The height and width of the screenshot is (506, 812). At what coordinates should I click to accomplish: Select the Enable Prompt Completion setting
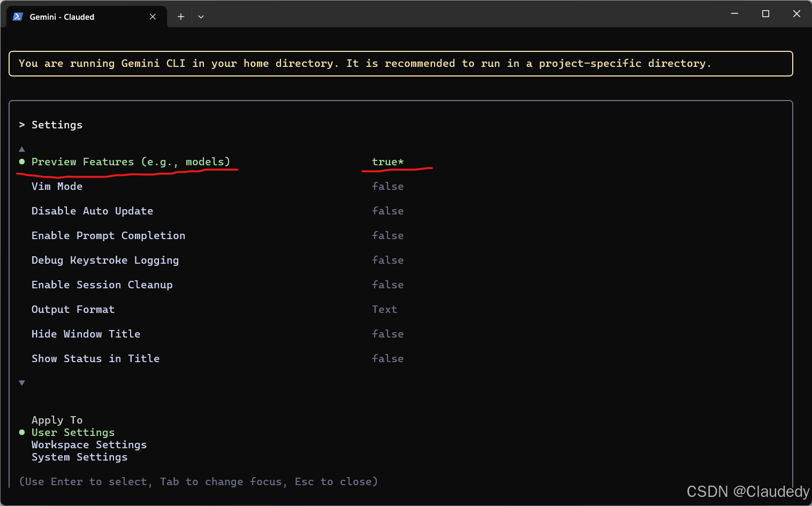108,235
